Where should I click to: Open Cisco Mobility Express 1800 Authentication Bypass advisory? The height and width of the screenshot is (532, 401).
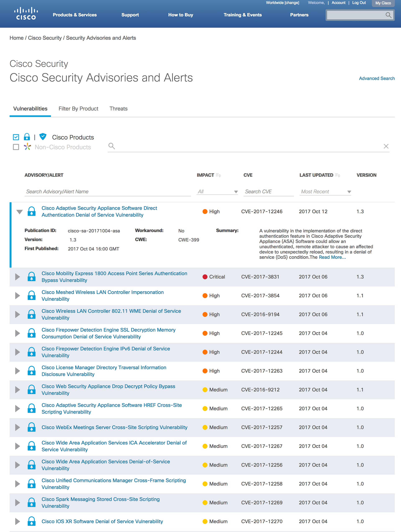click(114, 277)
